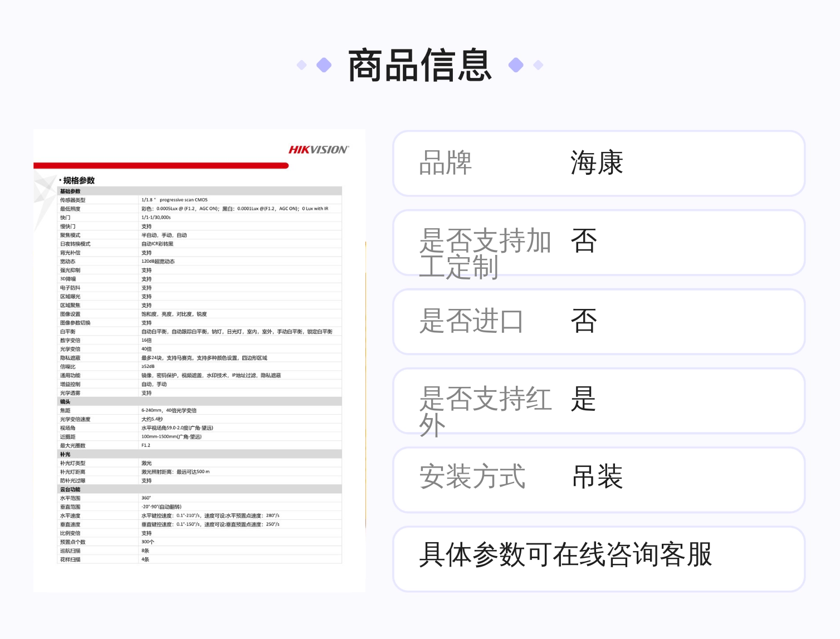This screenshot has height=639, width=840.
Task: Click the 安装方式 label
Action: (472, 476)
